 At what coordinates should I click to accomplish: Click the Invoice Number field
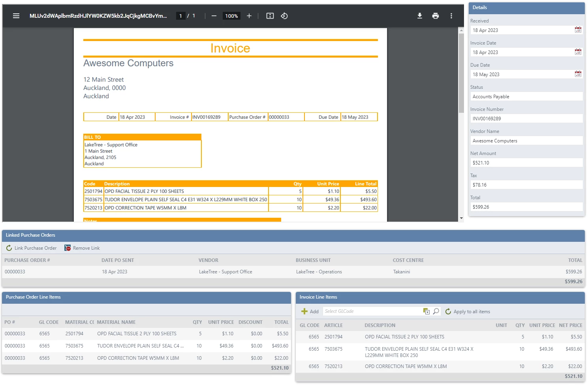(x=526, y=119)
